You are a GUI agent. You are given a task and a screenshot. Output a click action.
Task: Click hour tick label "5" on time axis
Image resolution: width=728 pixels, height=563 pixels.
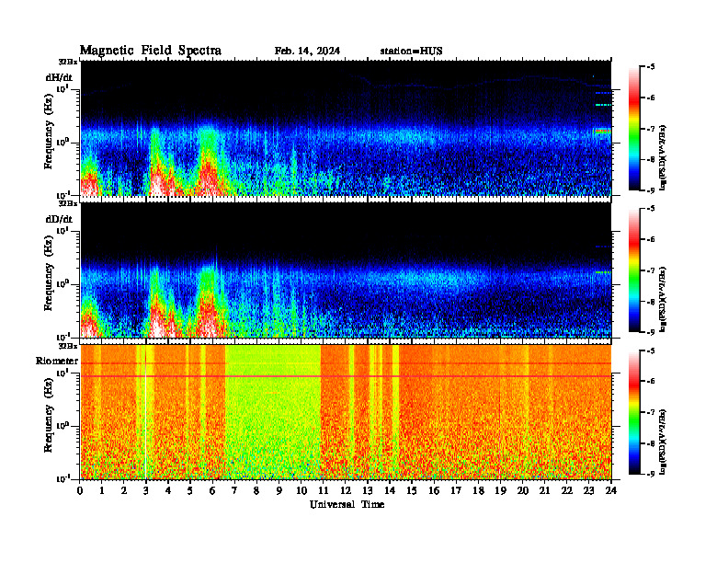pyautogui.click(x=190, y=490)
